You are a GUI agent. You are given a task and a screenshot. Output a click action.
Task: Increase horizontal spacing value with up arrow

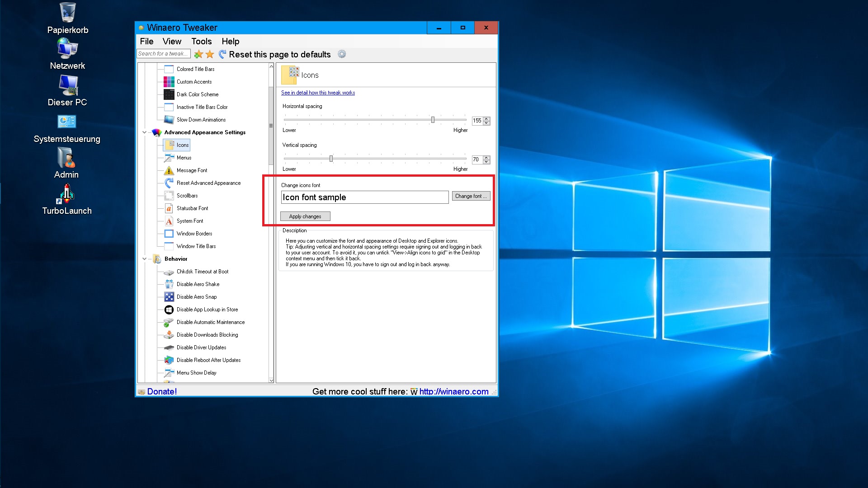click(486, 119)
